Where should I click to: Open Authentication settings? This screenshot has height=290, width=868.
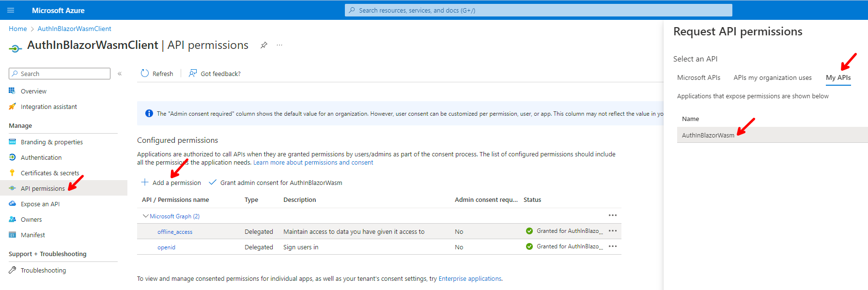(x=41, y=157)
